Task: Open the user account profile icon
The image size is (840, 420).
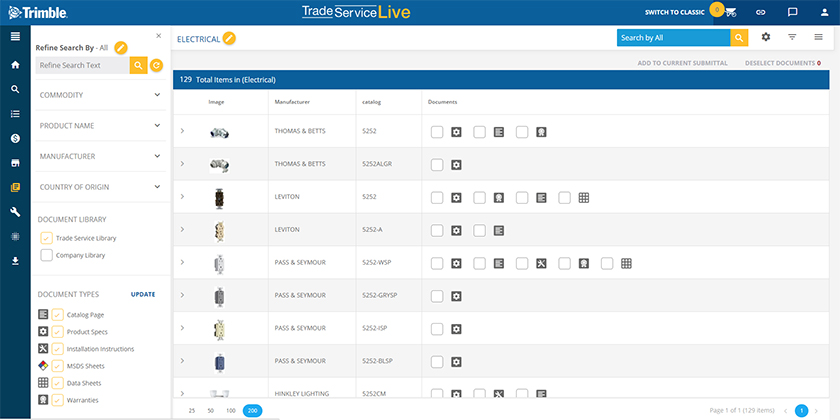Action: point(824,12)
